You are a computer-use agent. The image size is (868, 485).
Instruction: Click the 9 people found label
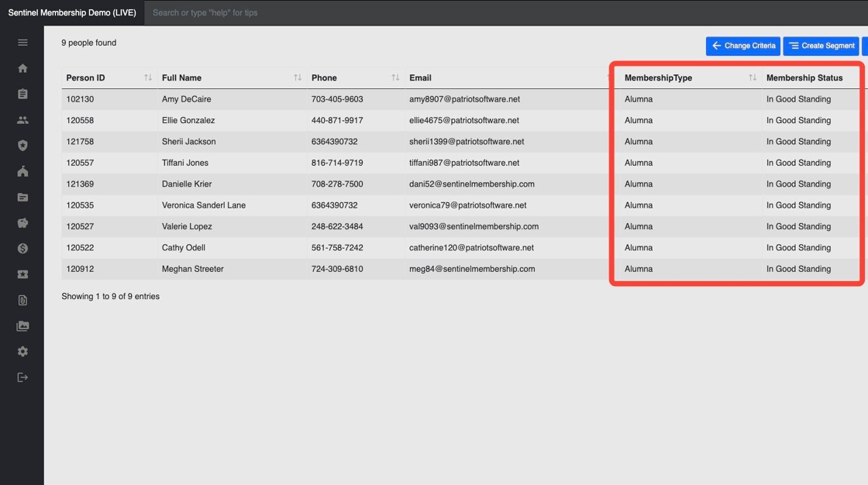click(88, 43)
